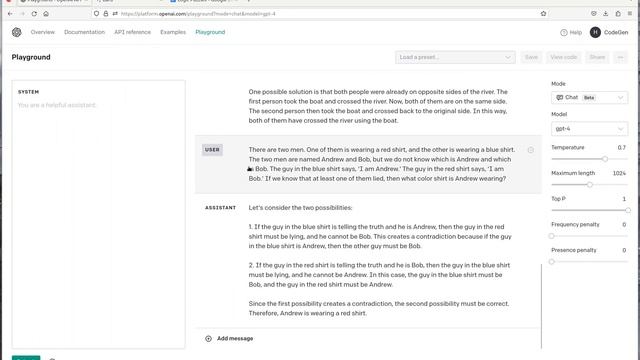Click the permissions icon beside the padlock
Screen dimensions: 640x360
pyautogui.click(x=115, y=13)
